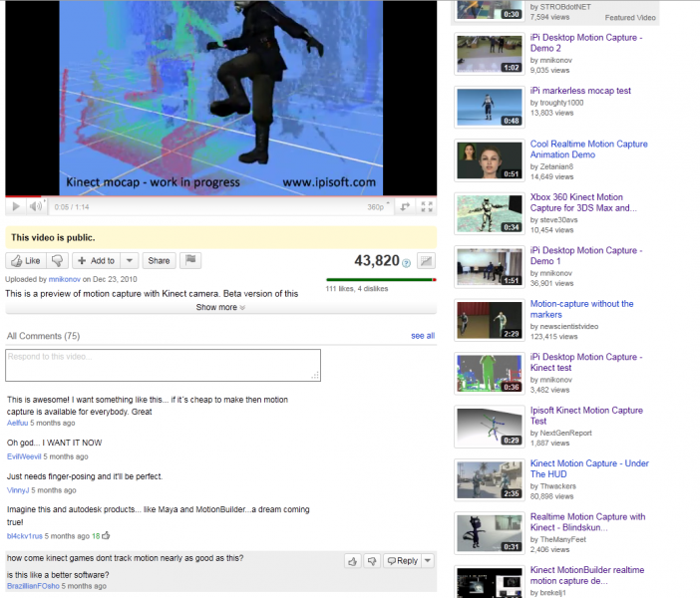Image resolution: width=700 pixels, height=598 pixels.
Task: Click the Under The HUD thumbnail
Action: click(x=490, y=479)
